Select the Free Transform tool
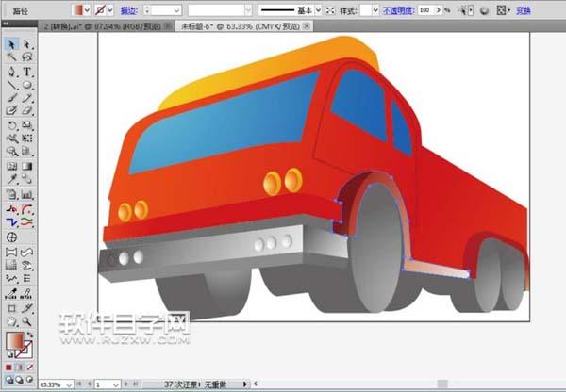 (27, 139)
